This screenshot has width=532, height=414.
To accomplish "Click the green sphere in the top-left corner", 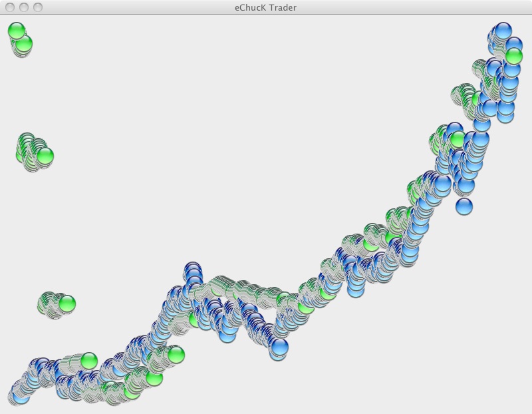I will click(16, 31).
